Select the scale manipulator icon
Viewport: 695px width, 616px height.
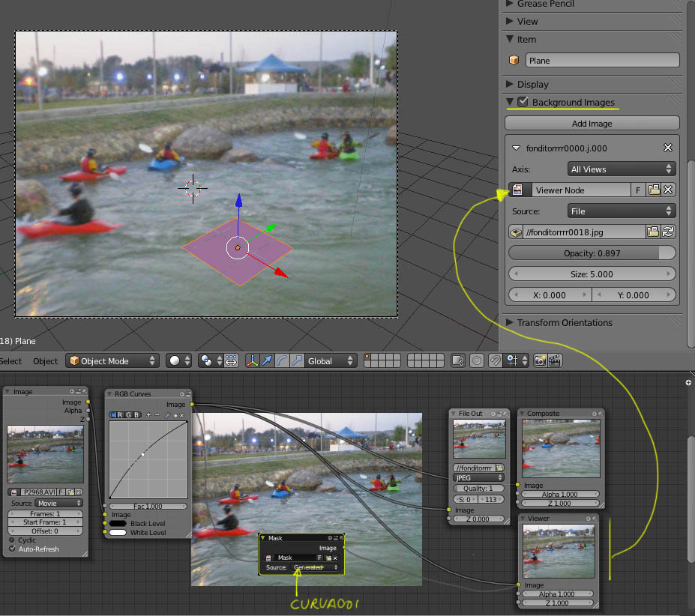click(297, 360)
